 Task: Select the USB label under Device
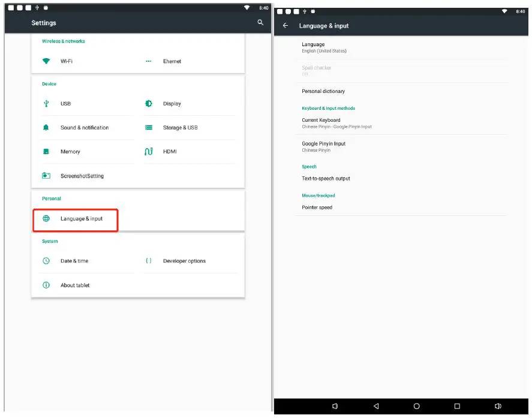pyautogui.click(x=65, y=104)
